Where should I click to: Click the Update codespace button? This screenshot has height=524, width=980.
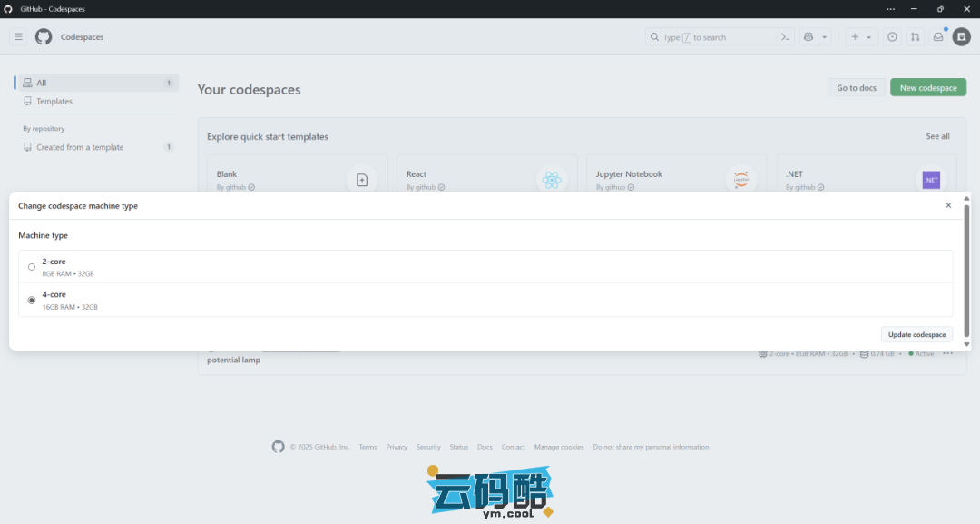(916, 334)
